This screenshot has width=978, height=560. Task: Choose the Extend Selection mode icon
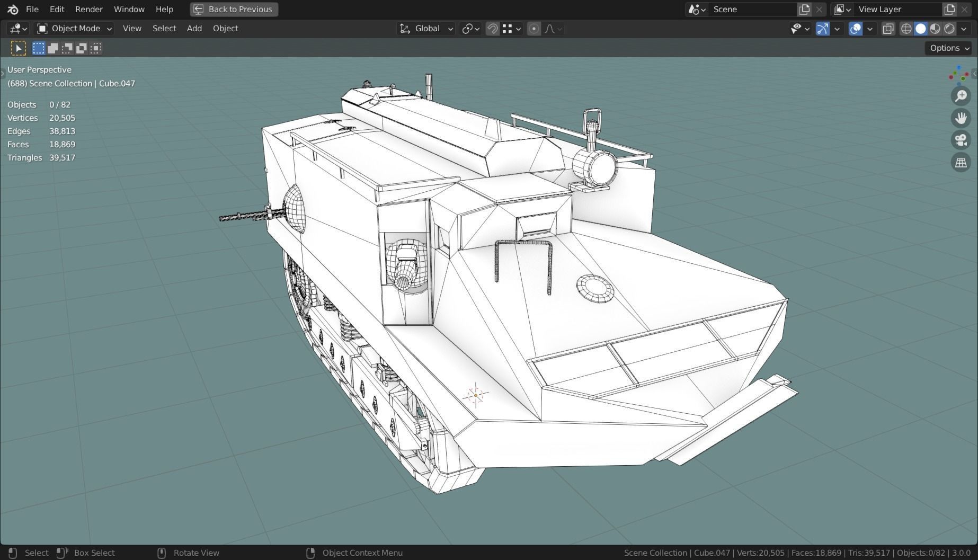point(53,48)
